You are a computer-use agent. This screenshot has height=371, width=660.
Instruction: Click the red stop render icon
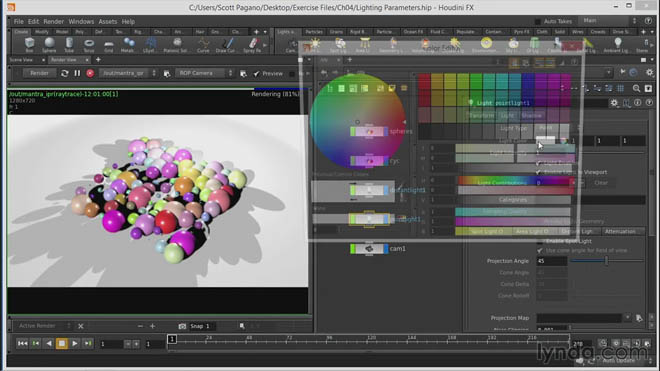[x=90, y=73]
